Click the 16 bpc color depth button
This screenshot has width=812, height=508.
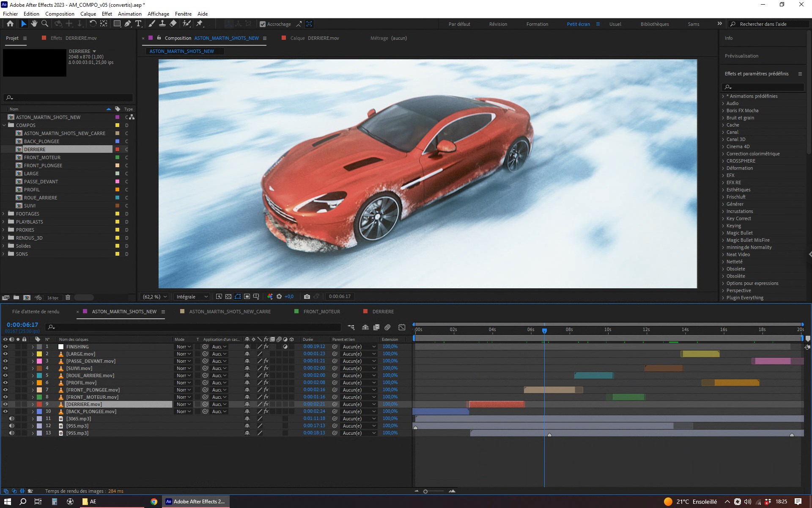click(53, 298)
